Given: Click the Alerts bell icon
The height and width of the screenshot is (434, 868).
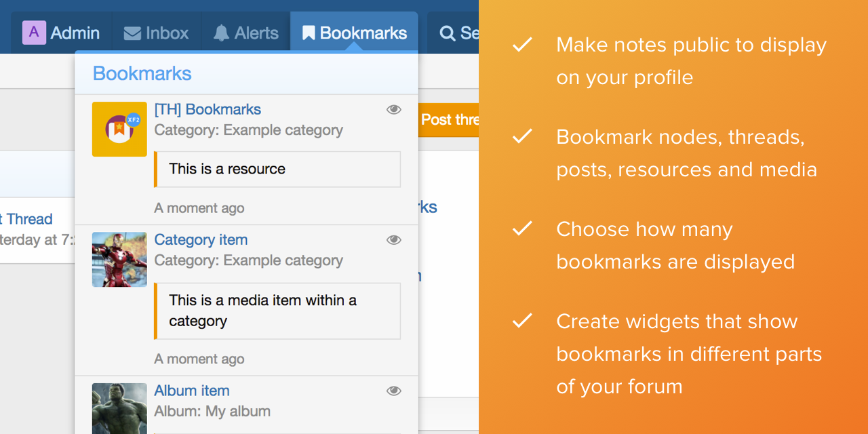Looking at the screenshot, I should pos(221,33).
